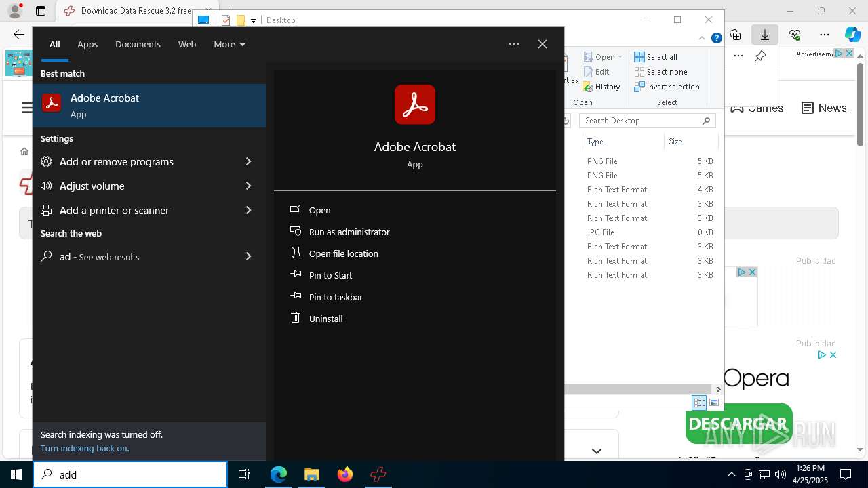
Task: Click the horizontal scrollbar in Explorer
Action: [639, 389]
